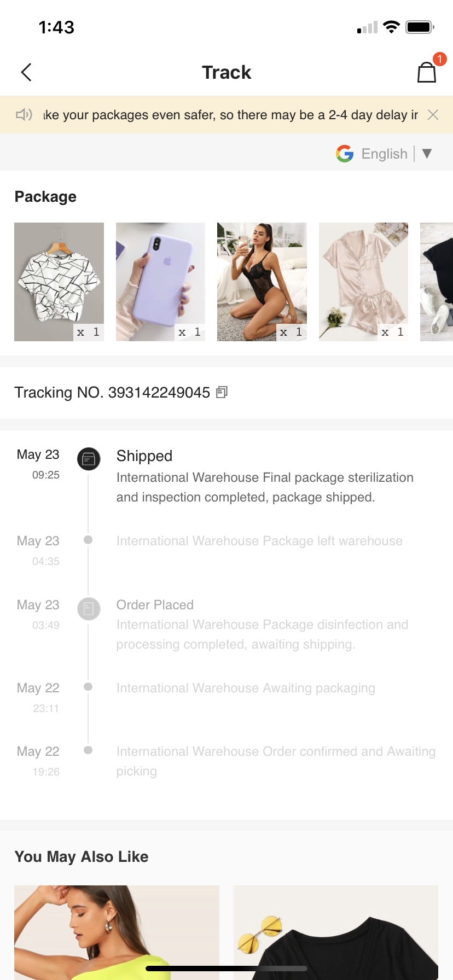
Task: Copy the tracking number via copy icon
Action: [222, 392]
